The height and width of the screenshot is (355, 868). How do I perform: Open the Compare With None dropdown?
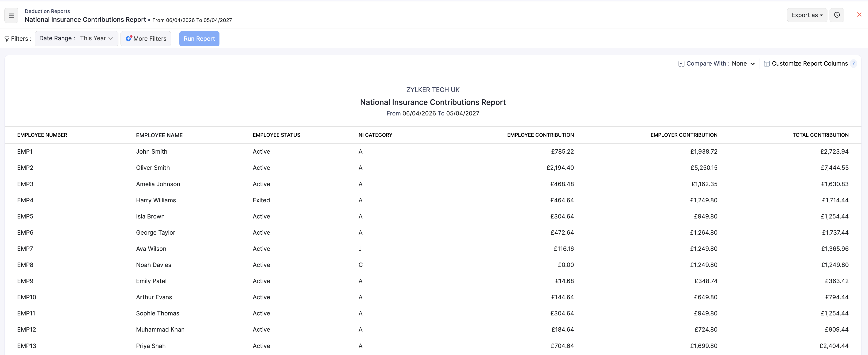[743, 64]
